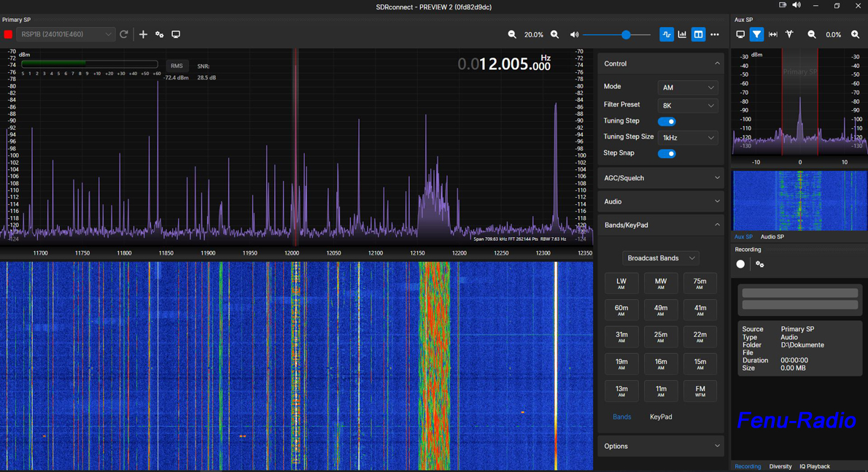
Task: Open the Diversity tab
Action: coord(780,466)
